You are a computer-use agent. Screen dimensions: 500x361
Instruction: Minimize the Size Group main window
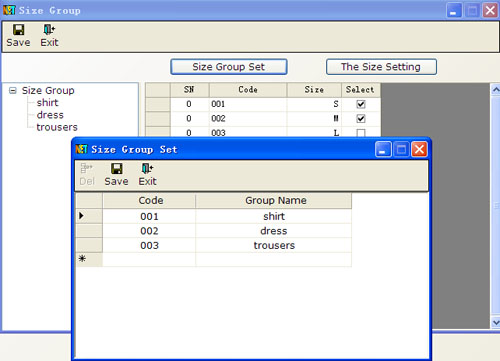point(454,11)
